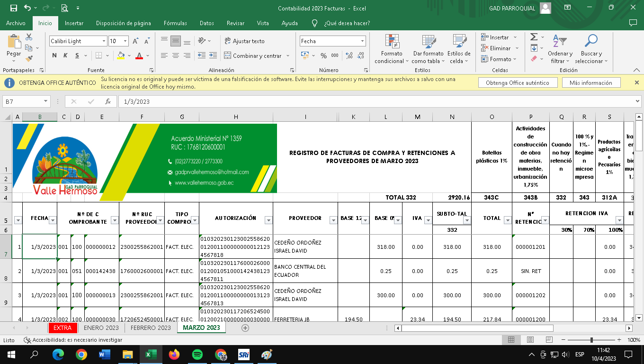
Task: Click the Format Painter brush icon
Action: click(29, 59)
